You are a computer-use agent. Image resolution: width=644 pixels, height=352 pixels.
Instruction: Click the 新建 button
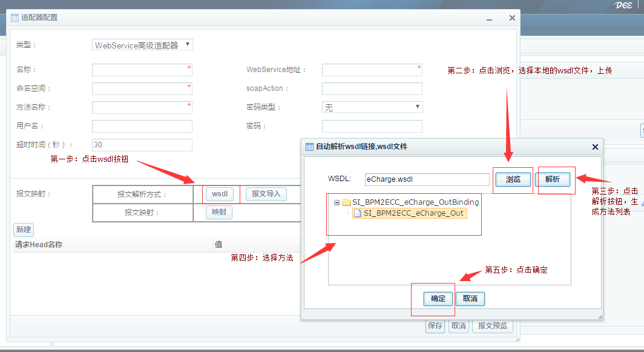[x=24, y=230]
